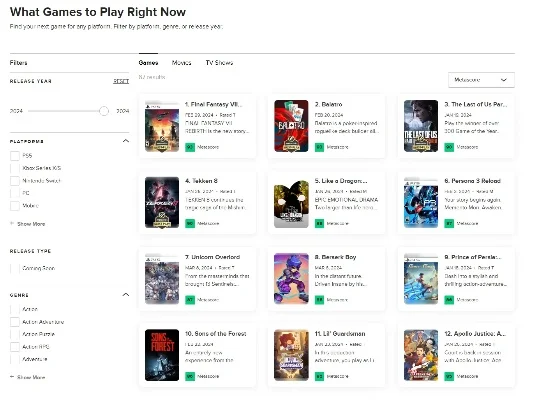Collapse the Platforms filter section chevron

(126, 141)
